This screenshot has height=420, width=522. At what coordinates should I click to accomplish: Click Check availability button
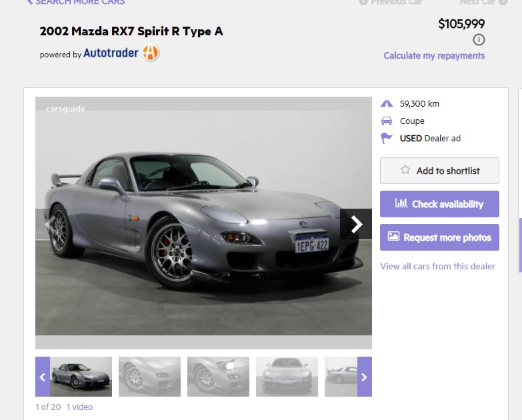point(439,204)
